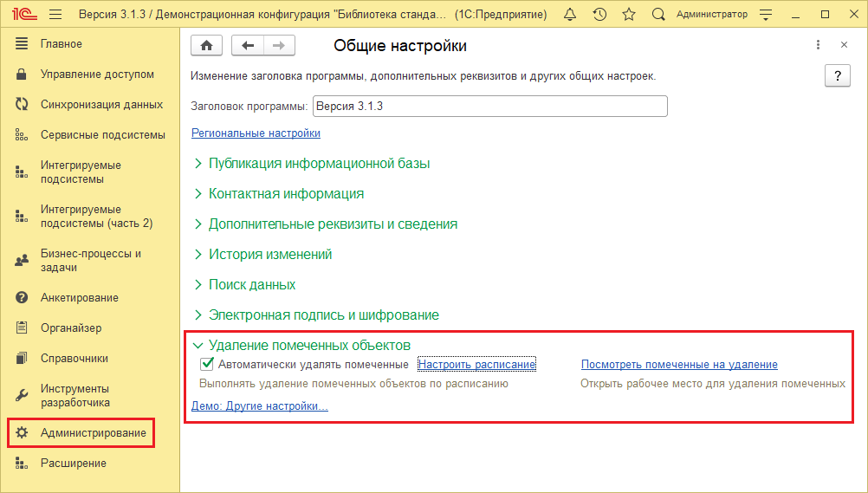Viewport: 868px width, 493px height.
Task: Open Интегрируемые подсистемы section
Action: point(81,172)
